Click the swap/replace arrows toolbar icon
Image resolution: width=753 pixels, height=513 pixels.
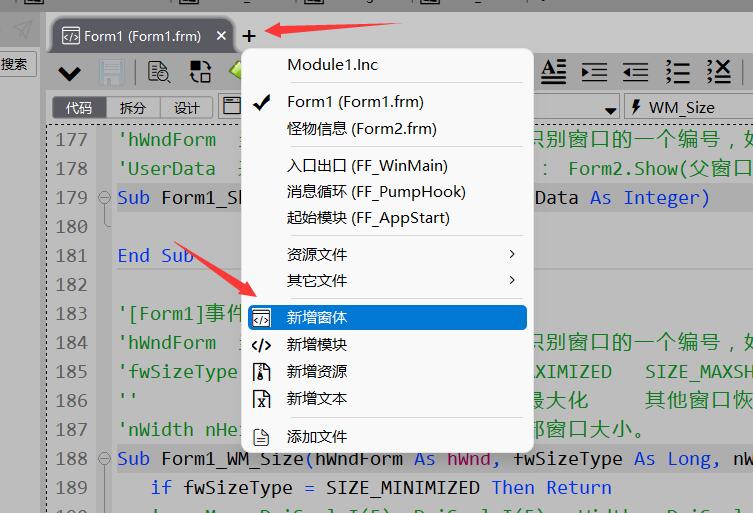click(x=201, y=72)
